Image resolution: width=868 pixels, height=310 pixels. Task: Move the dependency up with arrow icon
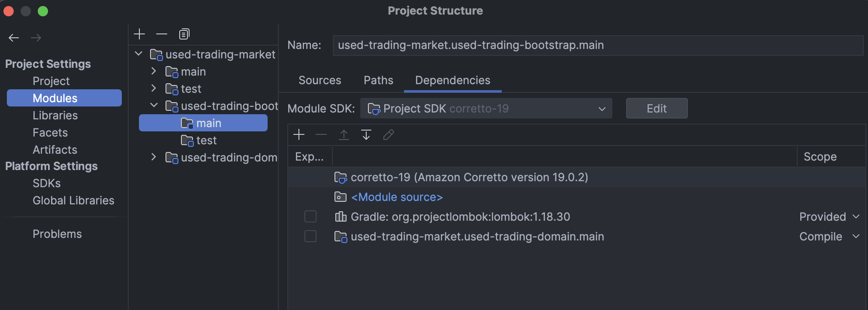tap(344, 135)
